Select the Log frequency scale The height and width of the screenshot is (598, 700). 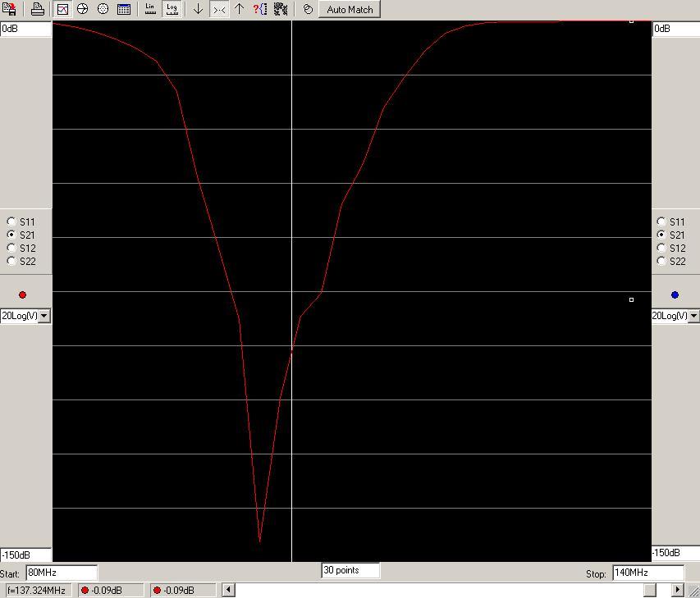point(172,9)
